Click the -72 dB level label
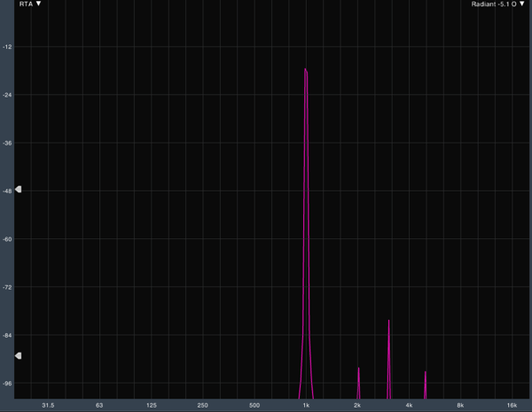This screenshot has width=532, height=412. pos(7,287)
